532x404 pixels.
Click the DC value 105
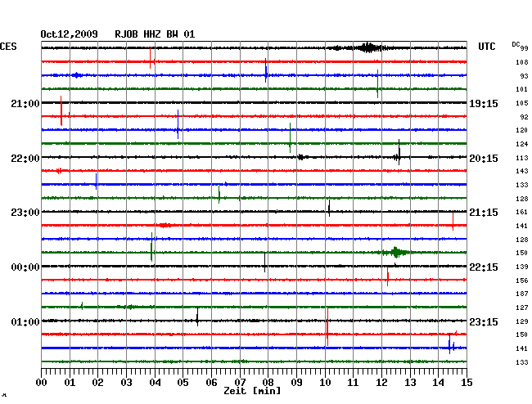tap(522, 103)
